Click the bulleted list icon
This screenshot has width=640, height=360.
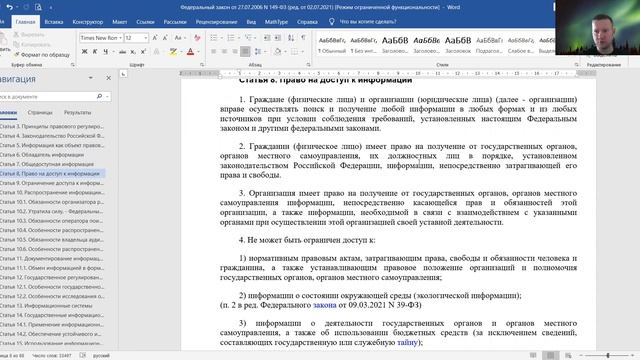point(213,38)
